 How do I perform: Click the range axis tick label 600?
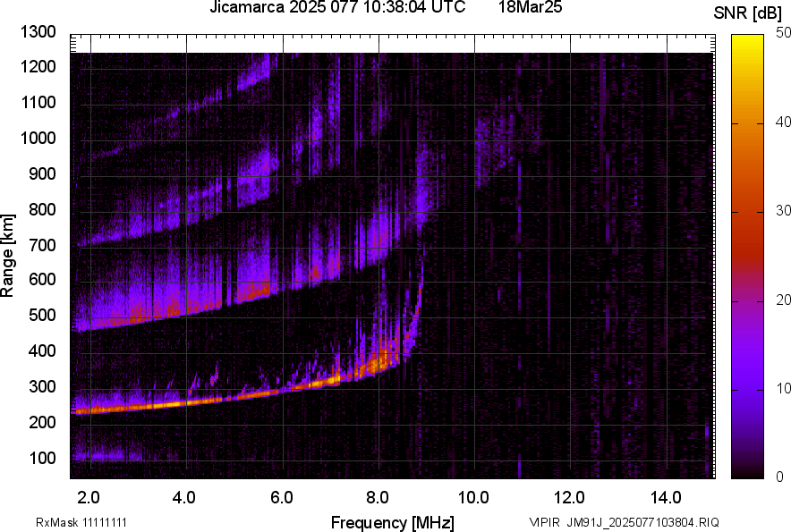point(42,279)
